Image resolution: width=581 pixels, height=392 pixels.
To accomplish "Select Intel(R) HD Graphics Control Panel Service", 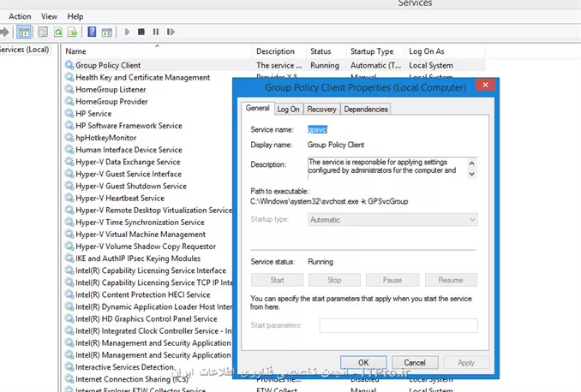I will [x=147, y=318].
